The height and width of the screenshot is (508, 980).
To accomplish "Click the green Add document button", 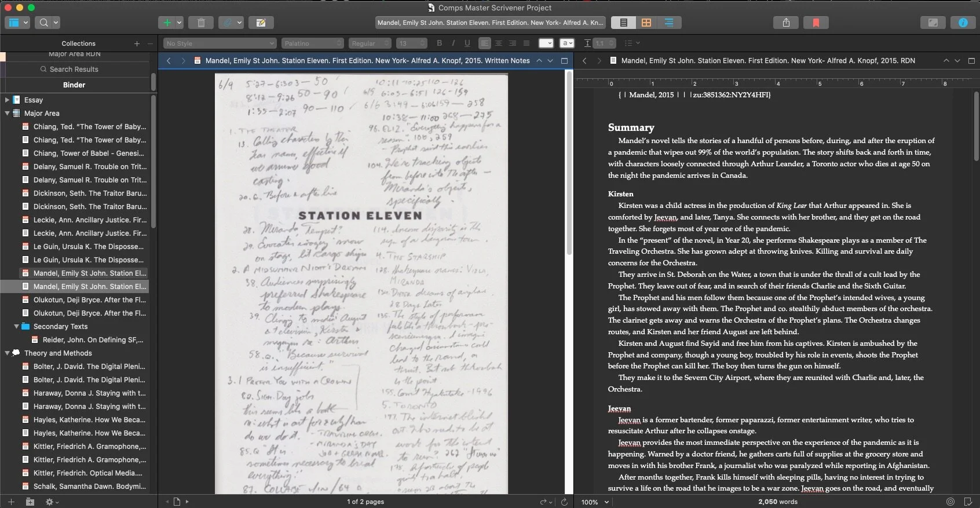I will (x=167, y=23).
